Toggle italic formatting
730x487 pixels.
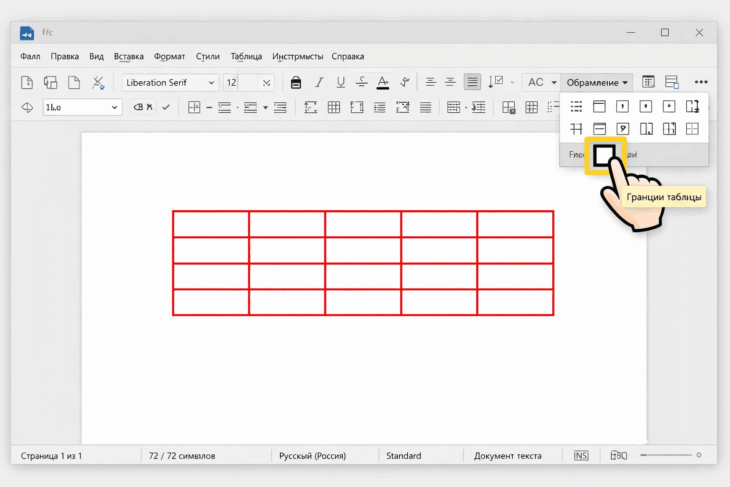pos(319,82)
